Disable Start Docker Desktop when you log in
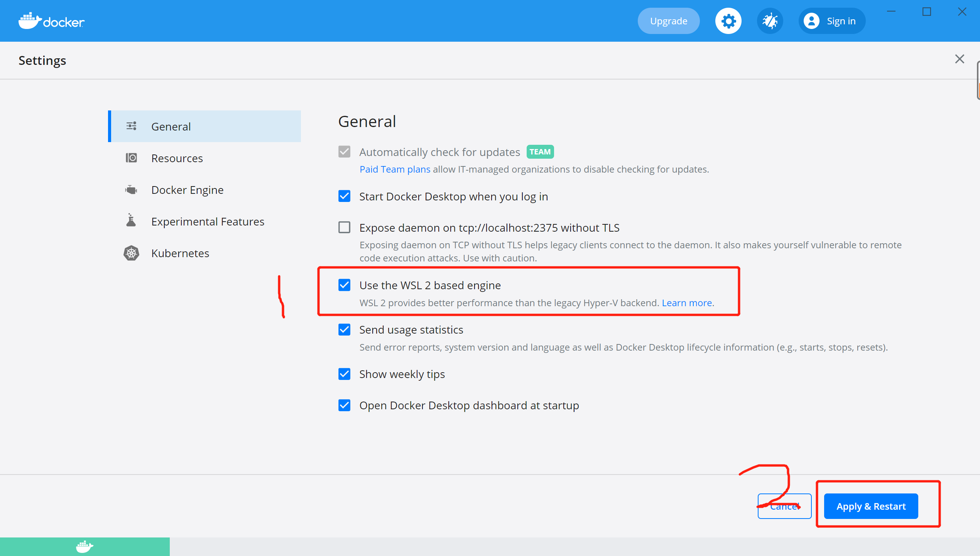Image resolution: width=980 pixels, height=556 pixels. coord(344,196)
